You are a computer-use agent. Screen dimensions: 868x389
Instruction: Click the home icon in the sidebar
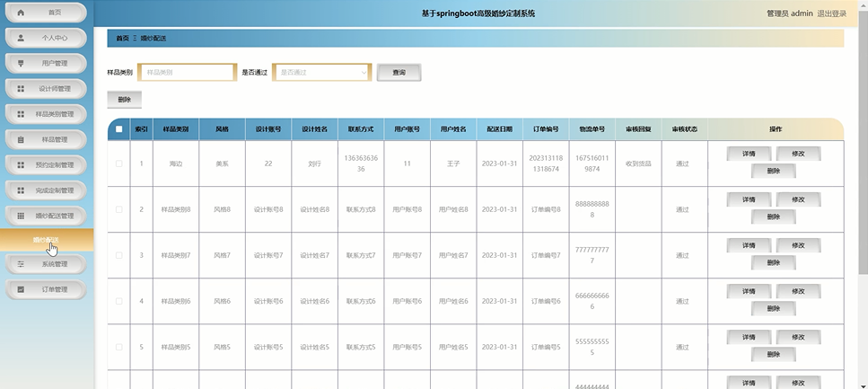(x=21, y=13)
